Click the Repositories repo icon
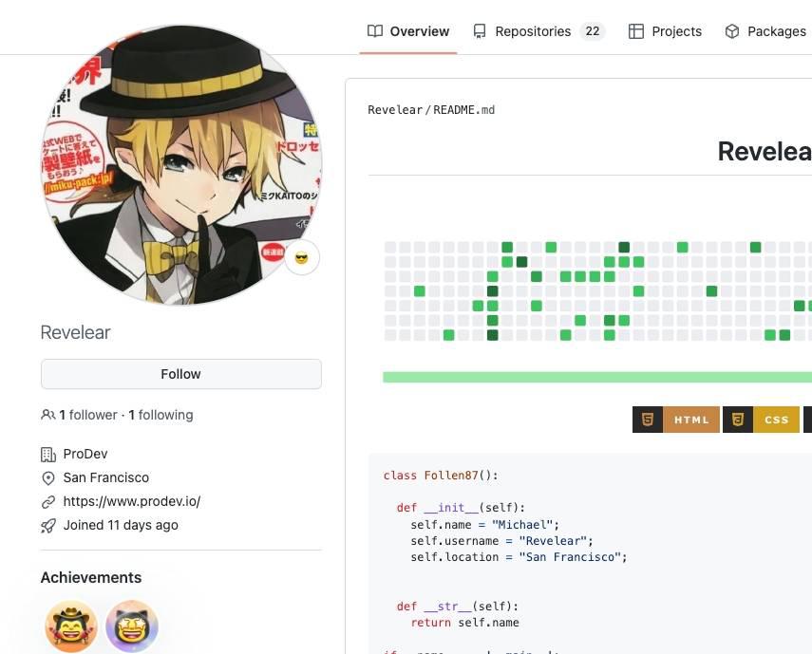Viewport: 812px width, 654px height. point(480,31)
